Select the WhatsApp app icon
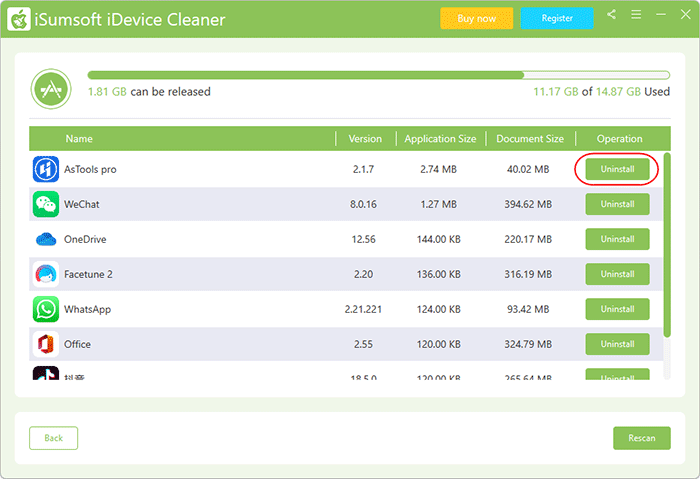 [x=46, y=309]
